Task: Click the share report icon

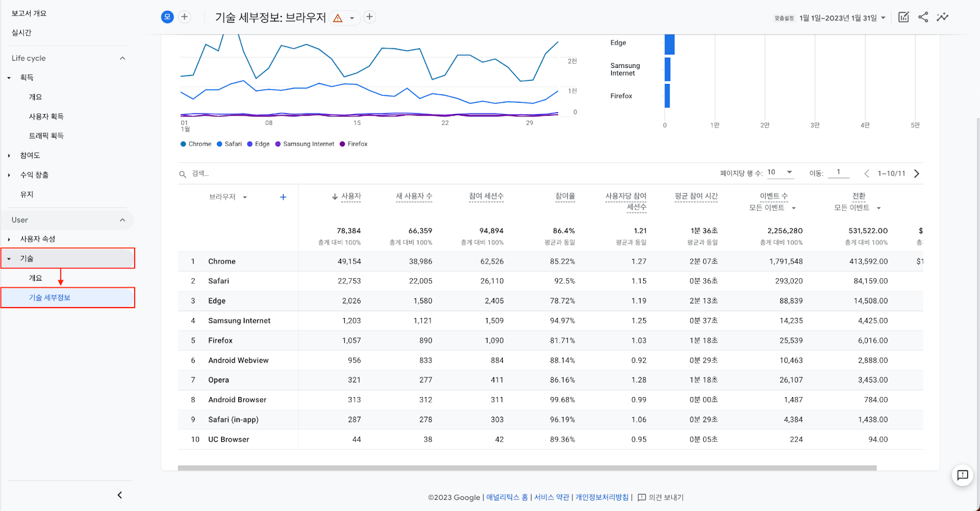Action: pyautogui.click(x=923, y=17)
